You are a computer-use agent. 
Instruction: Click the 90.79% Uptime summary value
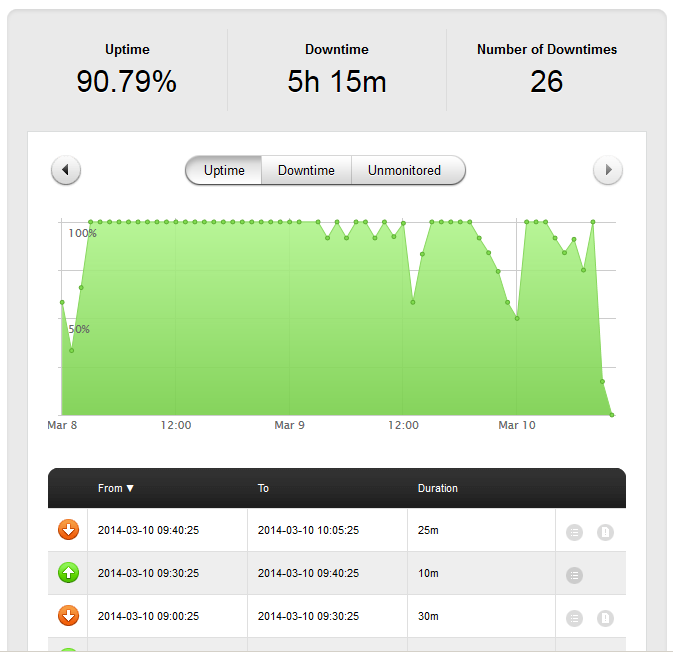126,82
